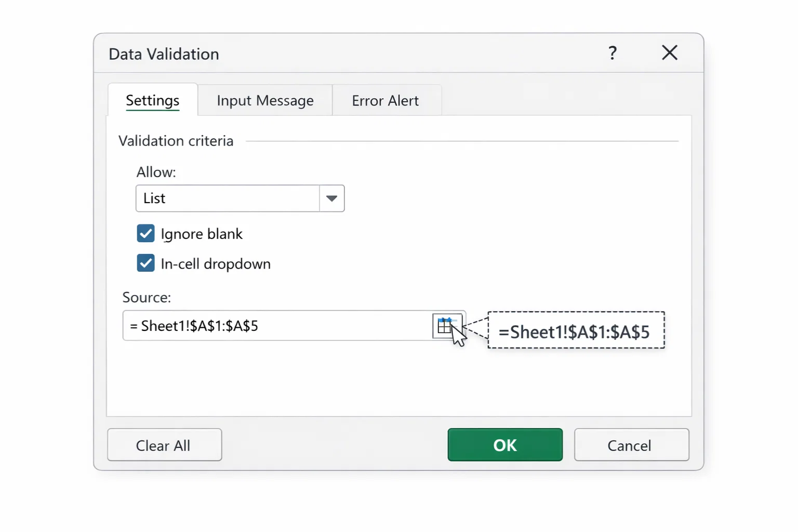Cancel the Data Validation dialog
Image resolution: width=798 pixels, height=532 pixels.
[630, 445]
